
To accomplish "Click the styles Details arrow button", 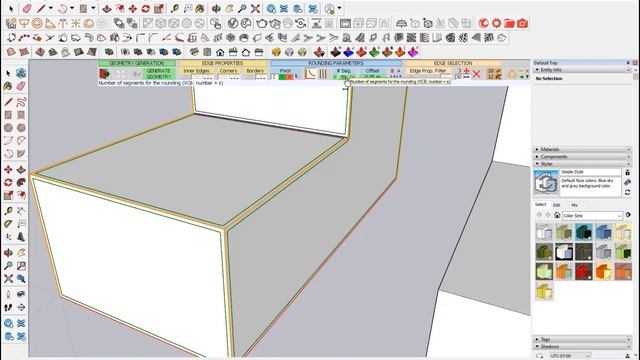I will pyautogui.click(x=628, y=215).
